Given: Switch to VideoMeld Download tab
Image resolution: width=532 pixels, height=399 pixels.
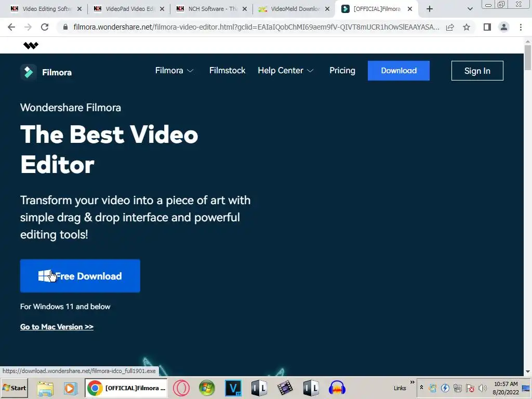Looking at the screenshot, I should 295,9.
